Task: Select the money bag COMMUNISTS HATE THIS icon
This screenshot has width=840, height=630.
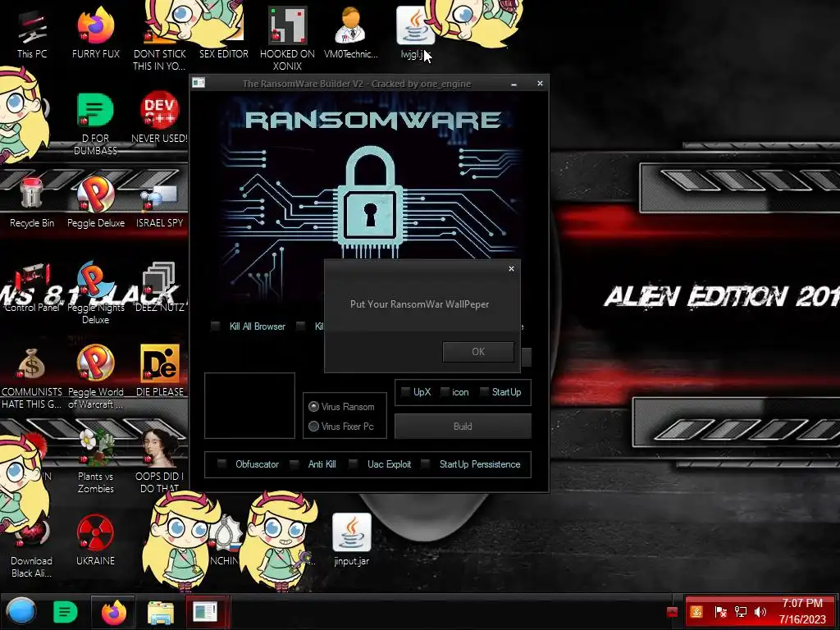Action: (x=32, y=377)
